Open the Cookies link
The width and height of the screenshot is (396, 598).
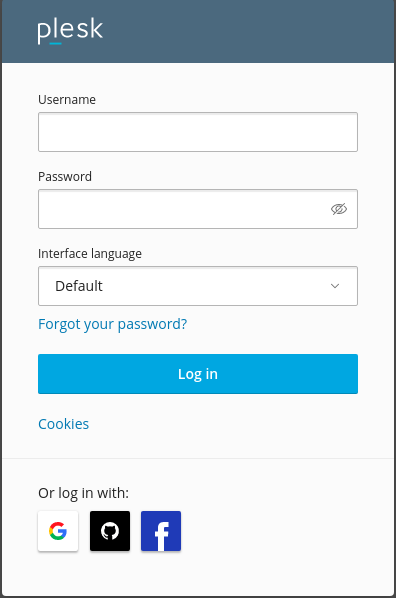(x=63, y=424)
